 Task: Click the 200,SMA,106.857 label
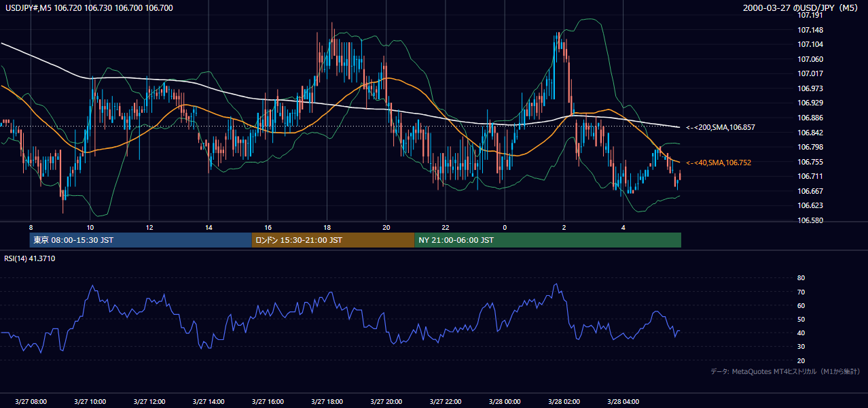(x=721, y=127)
